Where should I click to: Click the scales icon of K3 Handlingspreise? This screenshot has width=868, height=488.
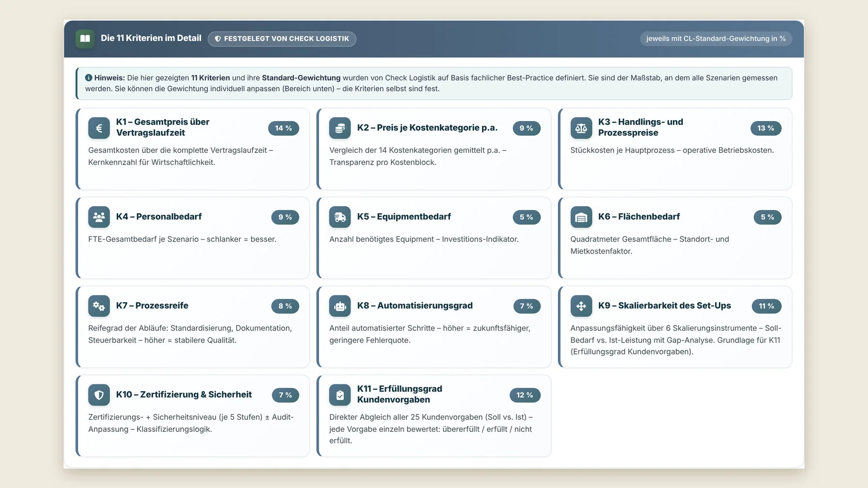(x=581, y=128)
